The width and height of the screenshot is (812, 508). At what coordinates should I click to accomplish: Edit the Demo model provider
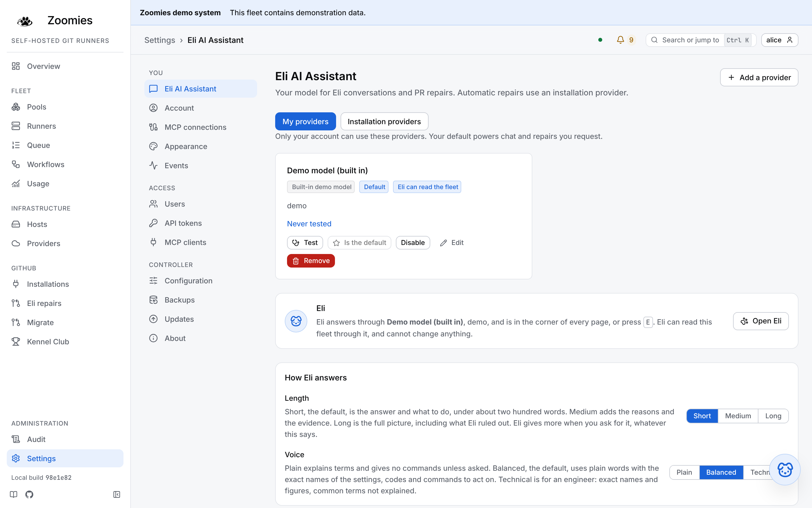coord(452,243)
